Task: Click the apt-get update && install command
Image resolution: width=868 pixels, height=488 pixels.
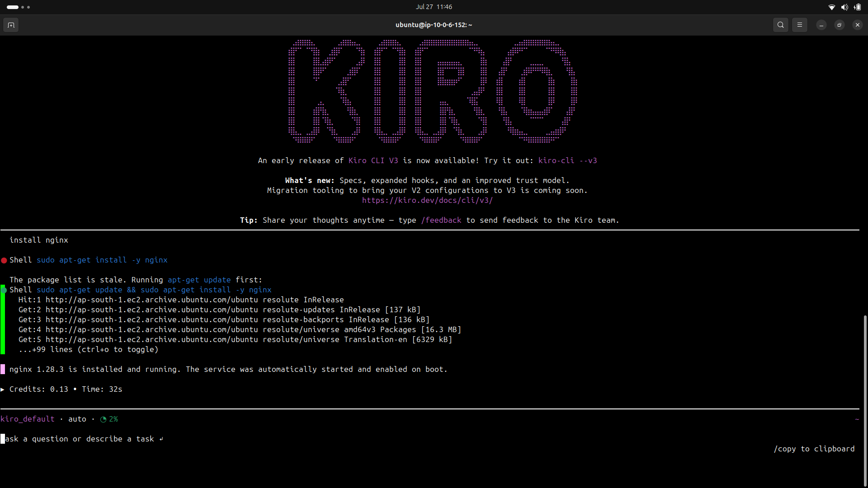Action: pyautogui.click(x=154, y=290)
